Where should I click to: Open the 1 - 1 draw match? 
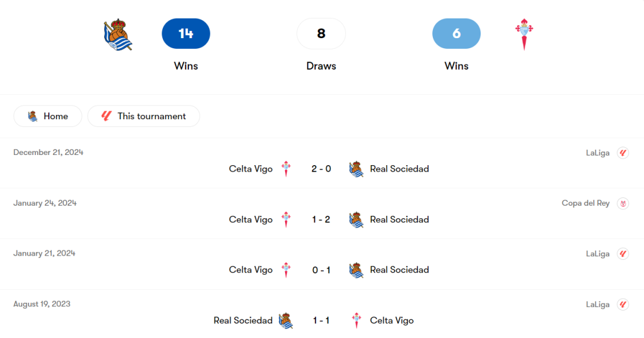coord(321,321)
